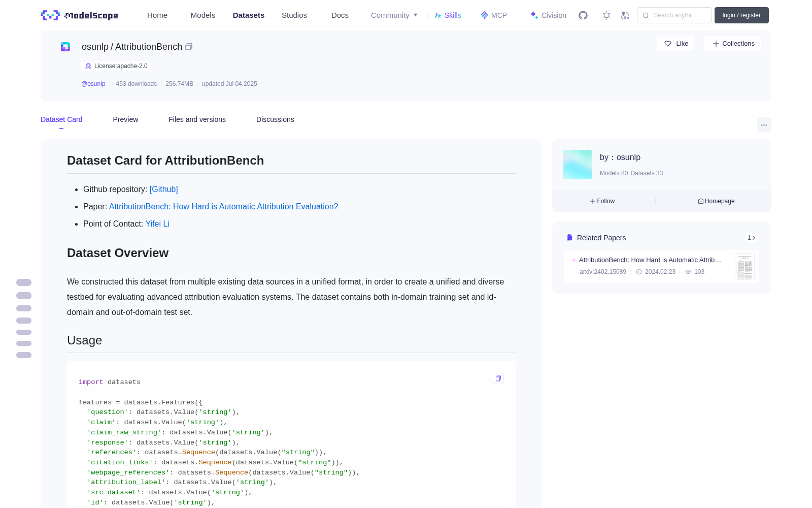
Task: Go to the Home page
Action: coord(157,15)
